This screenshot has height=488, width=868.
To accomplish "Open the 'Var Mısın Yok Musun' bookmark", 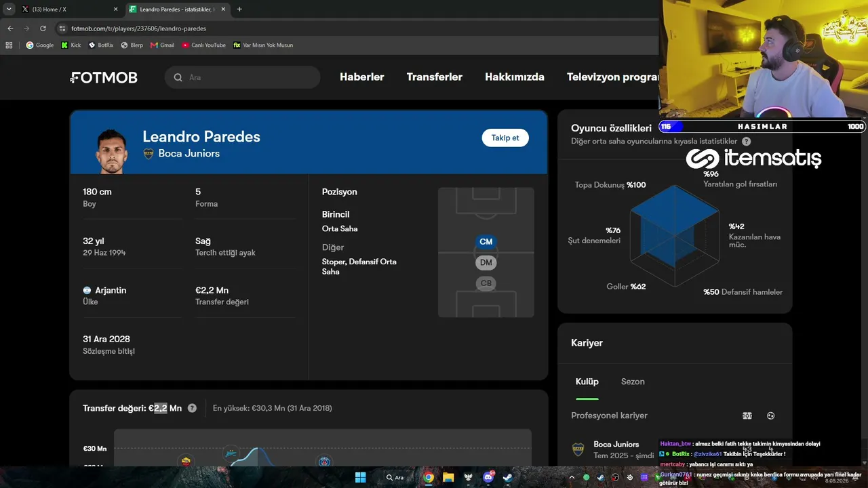I will (x=263, y=45).
